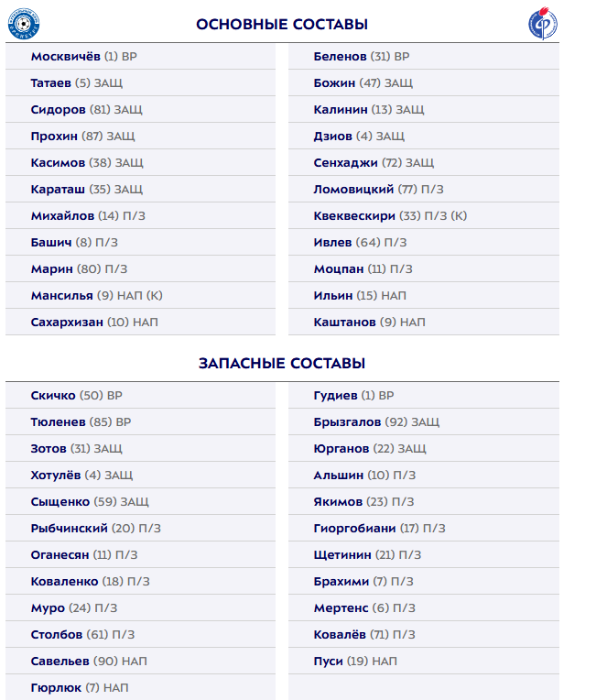Open the Ломовицкий player row
The height and width of the screenshot is (700, 596).
click(x=378, y=190)
